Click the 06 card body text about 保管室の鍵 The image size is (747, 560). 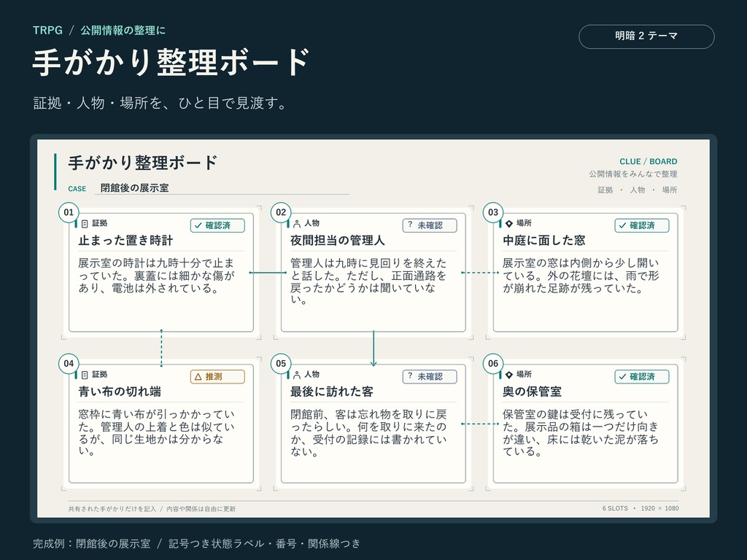[581, 433]
